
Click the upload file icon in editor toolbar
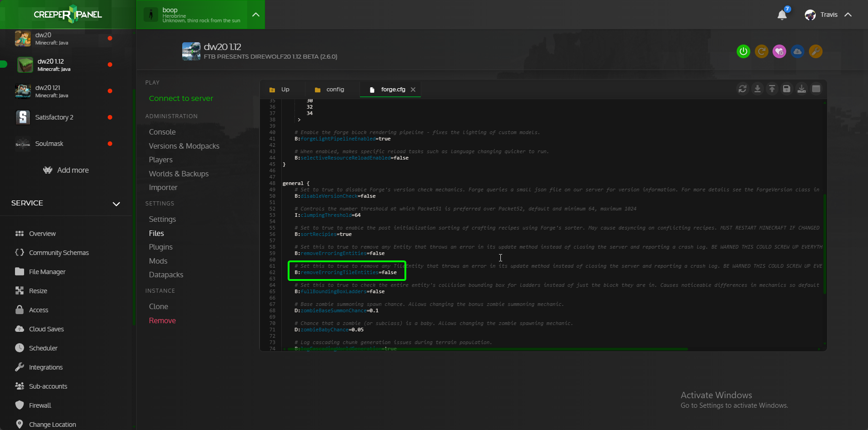pos(772,89)
